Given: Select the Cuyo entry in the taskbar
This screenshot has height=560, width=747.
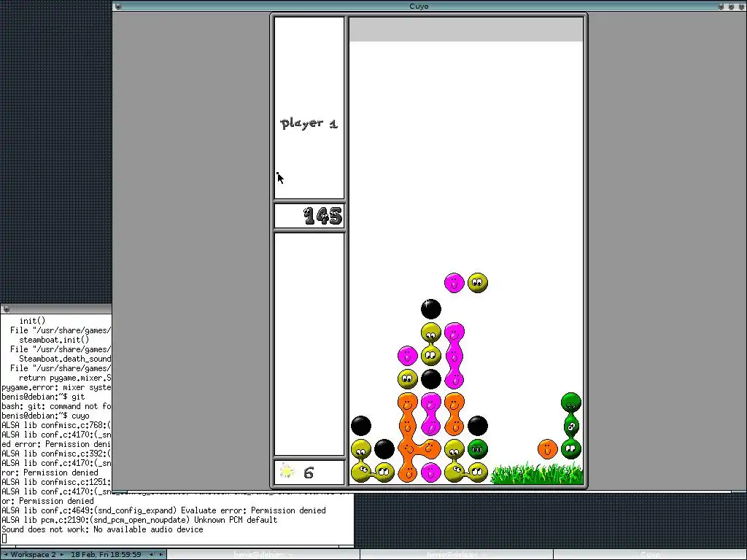Looking at the screenshot, I should [650, 554].
